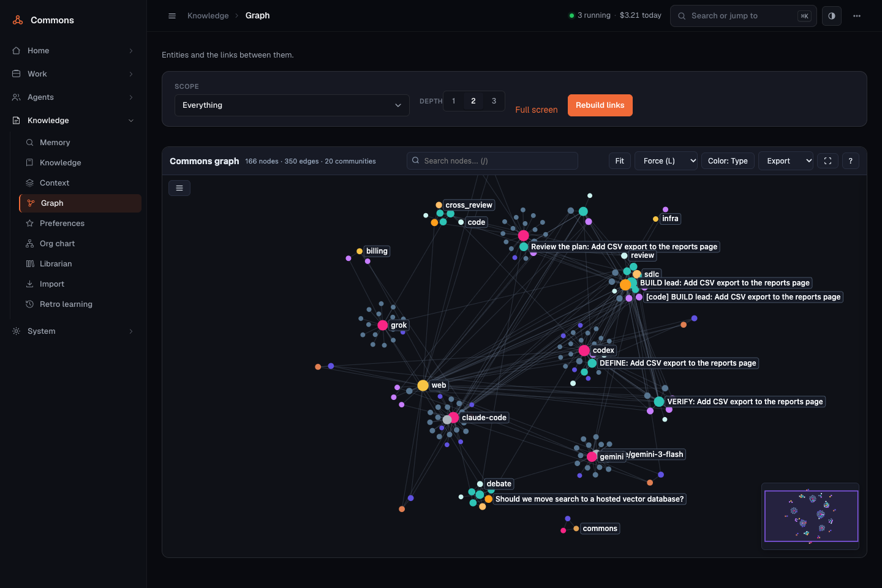Click the graph minimap thumbnail
The width and height of the screenshot is (882, 588).
tap(810, 516)
